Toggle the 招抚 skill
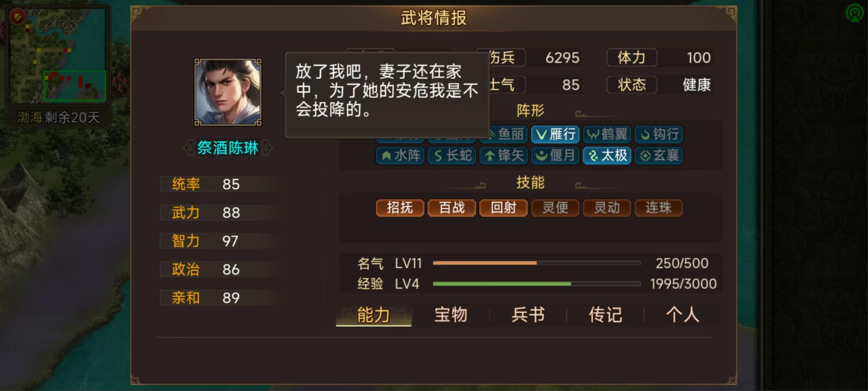 click(x=400, y=207)
